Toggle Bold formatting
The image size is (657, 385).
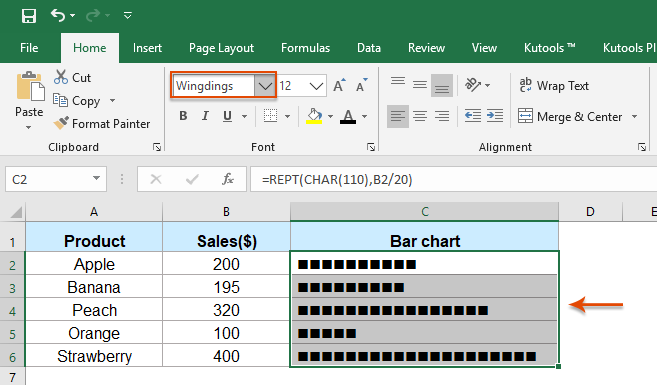[x=183, y=116]
